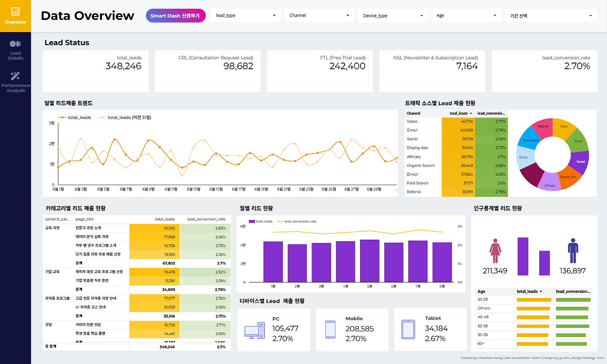Sort channel table by total_leads header
Image resolution: width=607 pixels, height=364 pixels.
tap(460, 113)
